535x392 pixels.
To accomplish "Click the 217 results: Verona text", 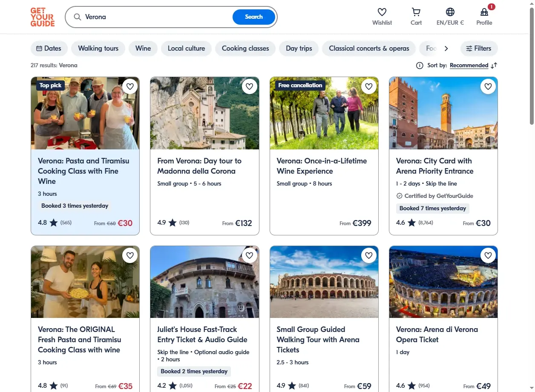I will (x=54, y=66).
